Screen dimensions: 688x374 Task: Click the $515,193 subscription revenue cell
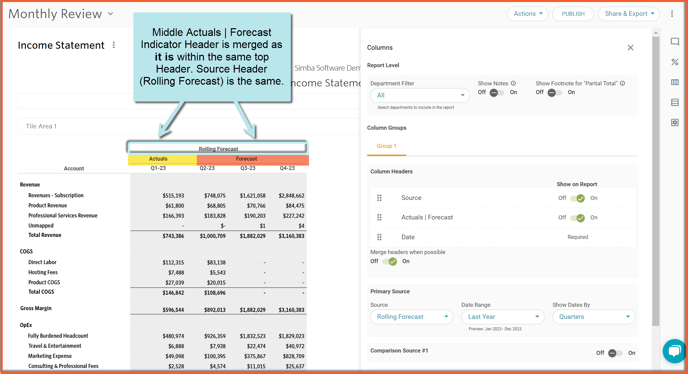173,196
